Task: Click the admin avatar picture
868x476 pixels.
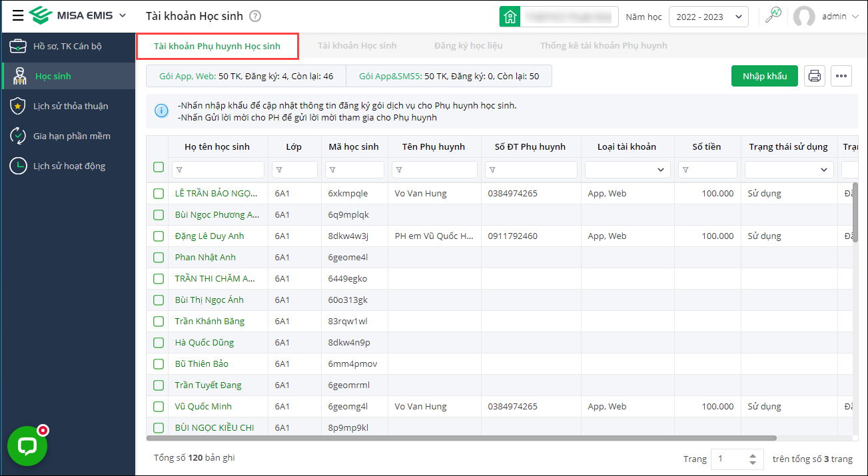Action: point(804,17)
